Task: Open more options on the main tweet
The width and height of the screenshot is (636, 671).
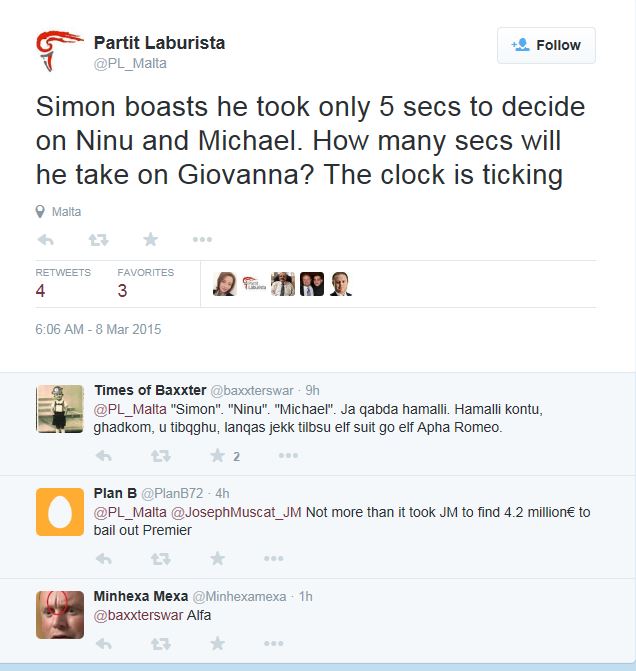Action: pyautogui.click(x=202, y=239)
